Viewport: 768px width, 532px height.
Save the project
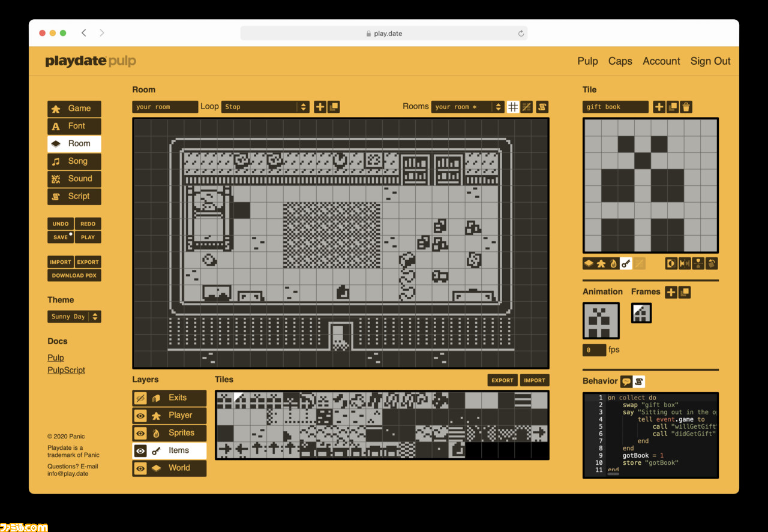pyautogui.click(x=61, y=238)
